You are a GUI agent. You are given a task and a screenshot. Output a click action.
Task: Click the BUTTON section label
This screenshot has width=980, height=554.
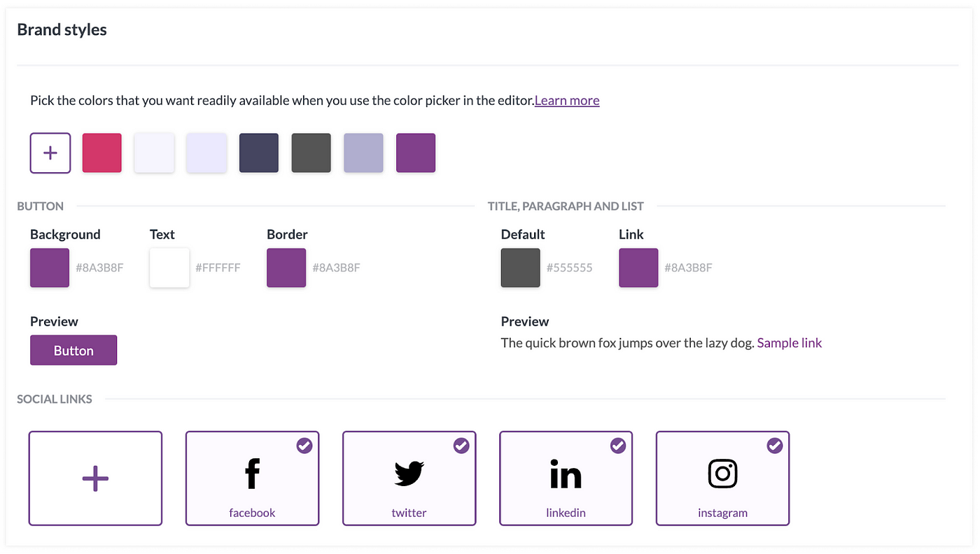tap(41, 206)
